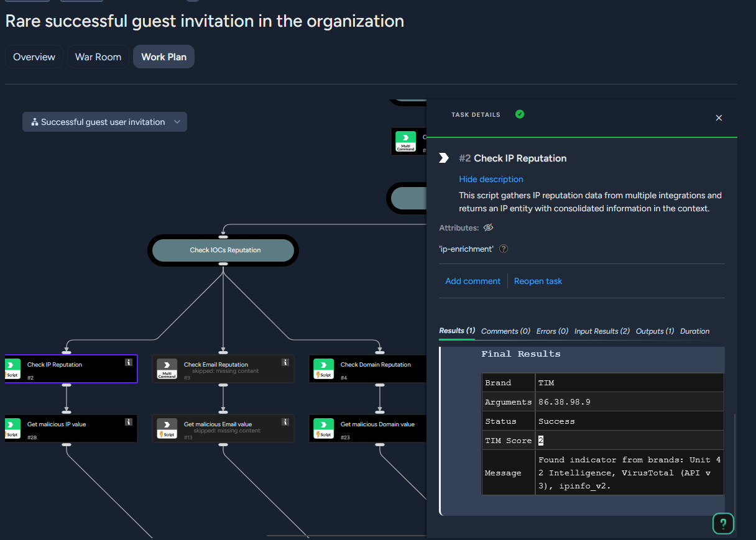Click the green script icon on Check IP Reputation

click(x=12, y=368)
